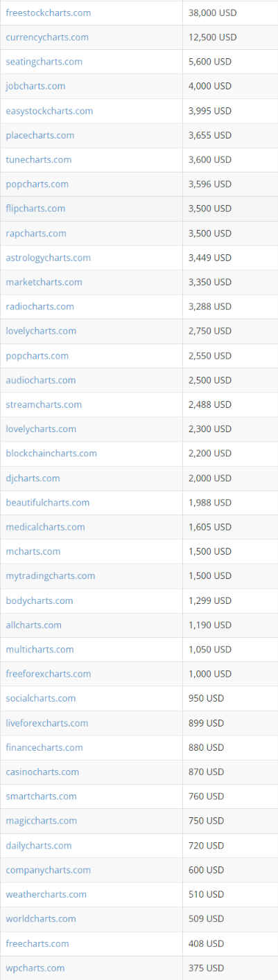Follow the placecharts.com link
278x980 pixels.
(40, 135)
